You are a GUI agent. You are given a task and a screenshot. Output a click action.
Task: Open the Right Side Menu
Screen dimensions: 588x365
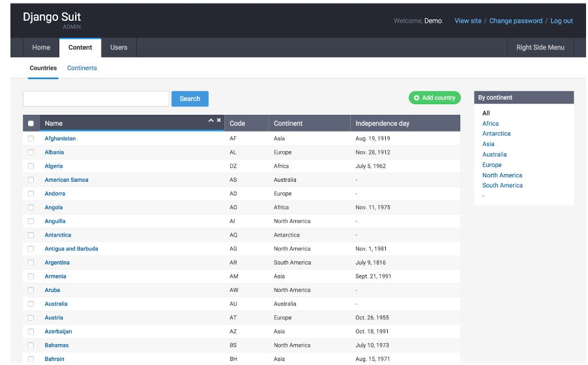coord(540,48)
